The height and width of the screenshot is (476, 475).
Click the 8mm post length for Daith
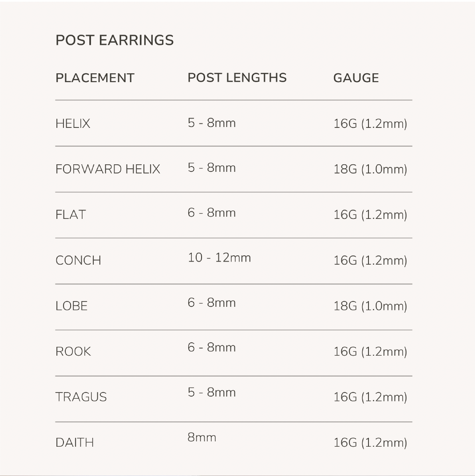(x=202, y=437)
